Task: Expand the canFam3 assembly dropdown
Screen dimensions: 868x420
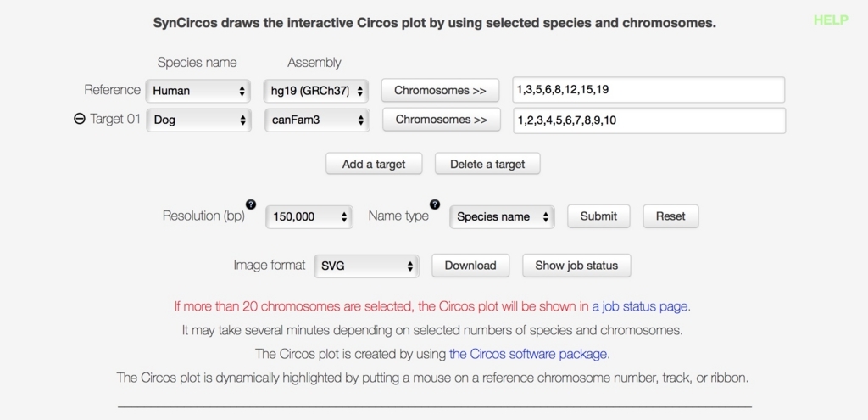Action: pyautogui.click(x=316, y=120)
